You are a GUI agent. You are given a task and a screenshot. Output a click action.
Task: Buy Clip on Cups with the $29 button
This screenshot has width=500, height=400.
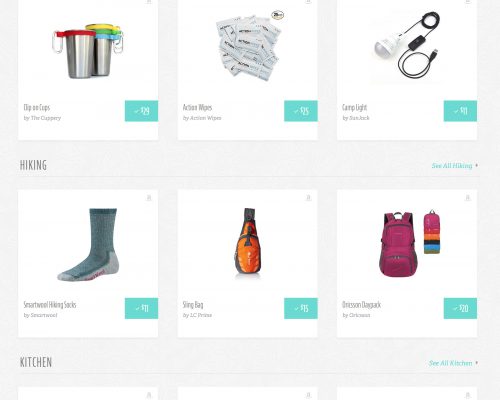141,111
